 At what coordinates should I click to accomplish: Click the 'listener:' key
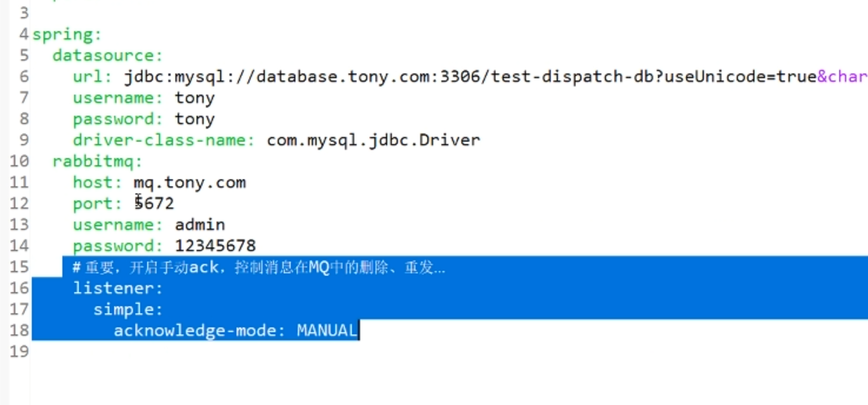pos(118,288)
